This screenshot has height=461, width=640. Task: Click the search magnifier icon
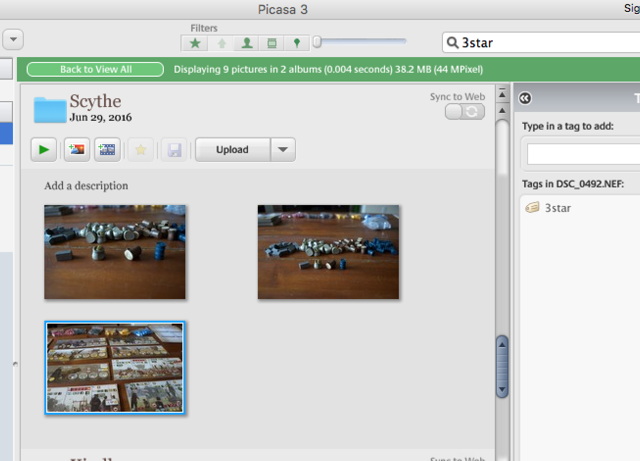452,42
